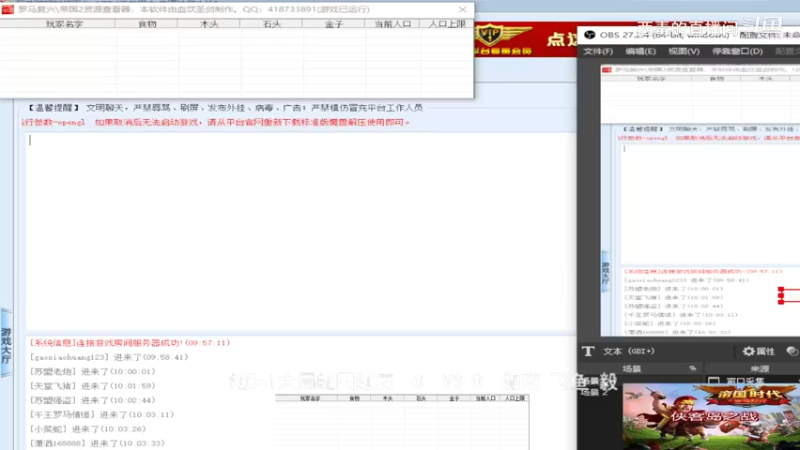Click the 帝国时代 侠客岛之战 game banner
The width and height of the screenshot is (800, 450).
(711, 416)
